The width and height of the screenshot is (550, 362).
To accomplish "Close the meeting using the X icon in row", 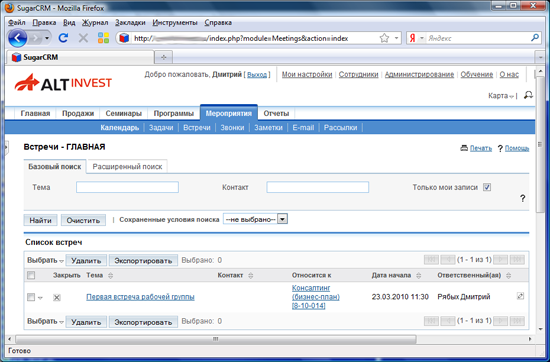I will coord(56,297).
